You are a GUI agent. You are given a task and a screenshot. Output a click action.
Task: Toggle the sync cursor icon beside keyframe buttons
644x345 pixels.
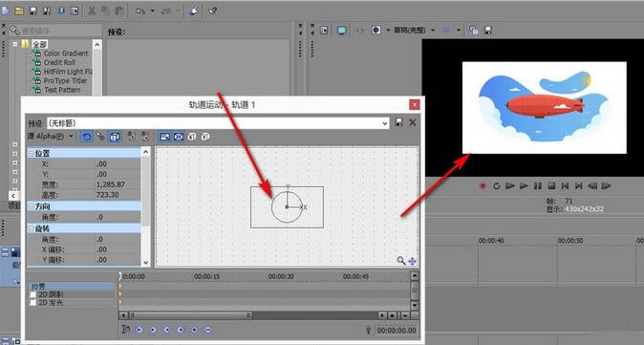(x=126, y=330)
